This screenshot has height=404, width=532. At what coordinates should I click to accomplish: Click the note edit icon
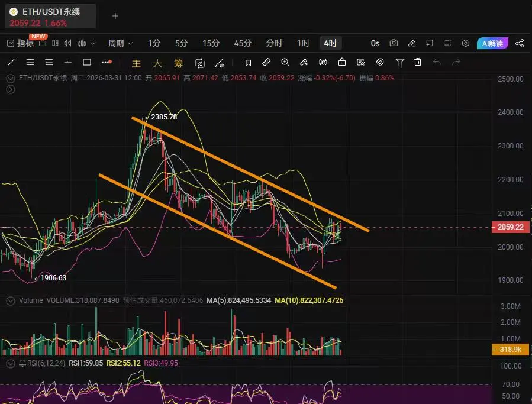[x=360, y=62]
